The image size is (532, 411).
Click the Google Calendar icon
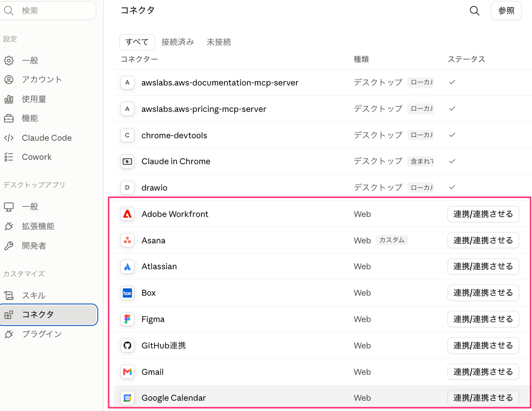coord(127,398)
